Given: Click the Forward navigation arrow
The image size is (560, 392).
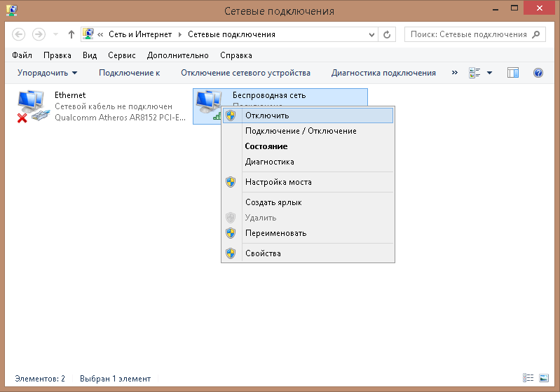Looking at the screenshot, I should pyautogui.click(x=39, y=34).
